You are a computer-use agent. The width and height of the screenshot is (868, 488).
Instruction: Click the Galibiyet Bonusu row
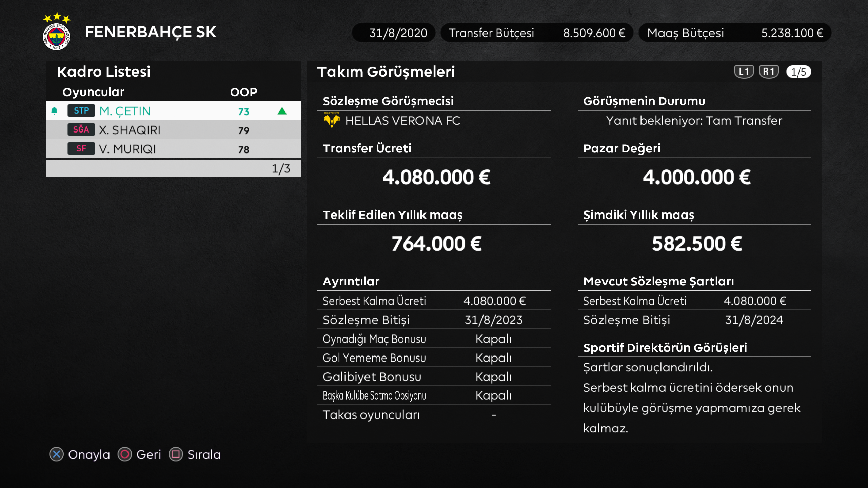coord(434,377)
